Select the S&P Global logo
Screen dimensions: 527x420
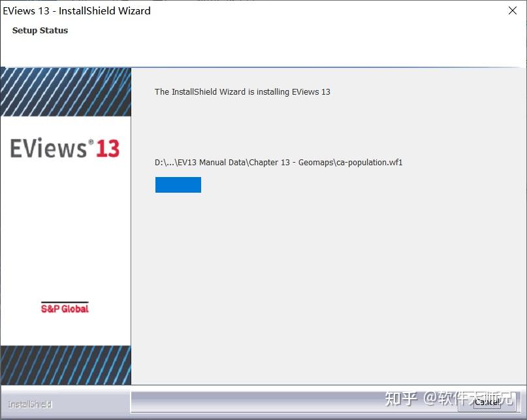tap(65, 308)
